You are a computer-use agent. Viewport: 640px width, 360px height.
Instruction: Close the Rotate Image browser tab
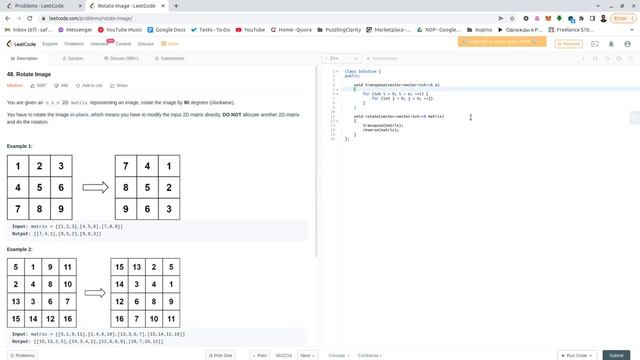pyautogui.click(x=163, y=6)
